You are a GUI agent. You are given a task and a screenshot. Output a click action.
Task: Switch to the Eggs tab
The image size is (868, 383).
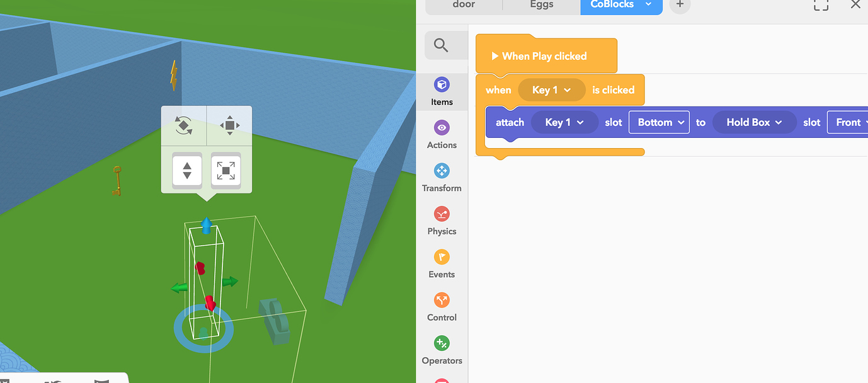point(540,4)
